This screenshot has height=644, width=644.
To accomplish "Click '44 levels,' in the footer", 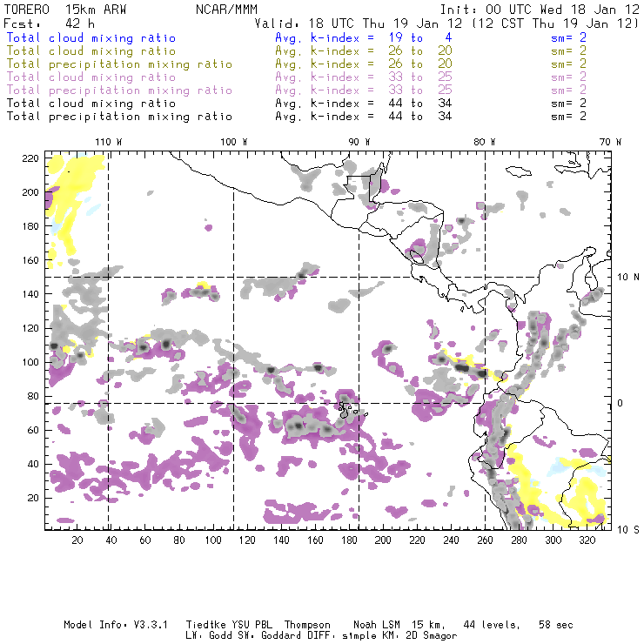I will (492, 625).
